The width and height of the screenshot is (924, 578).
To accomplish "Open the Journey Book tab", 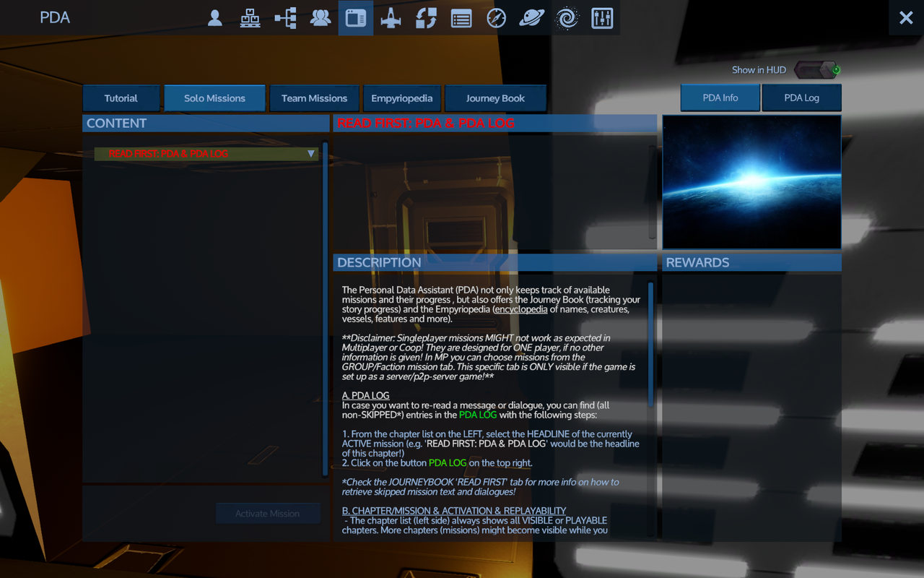I will 495,98.
